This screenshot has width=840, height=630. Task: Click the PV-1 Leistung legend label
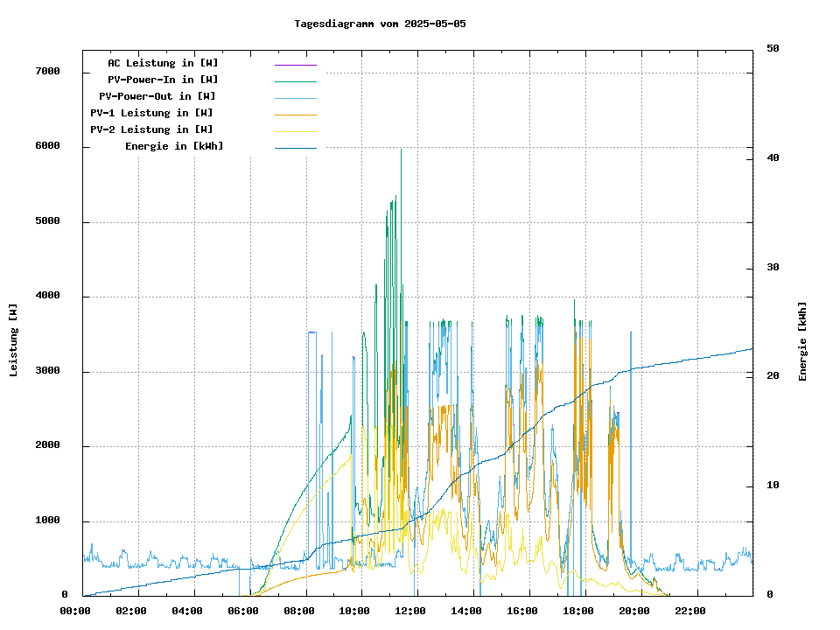tap(151, 113)
